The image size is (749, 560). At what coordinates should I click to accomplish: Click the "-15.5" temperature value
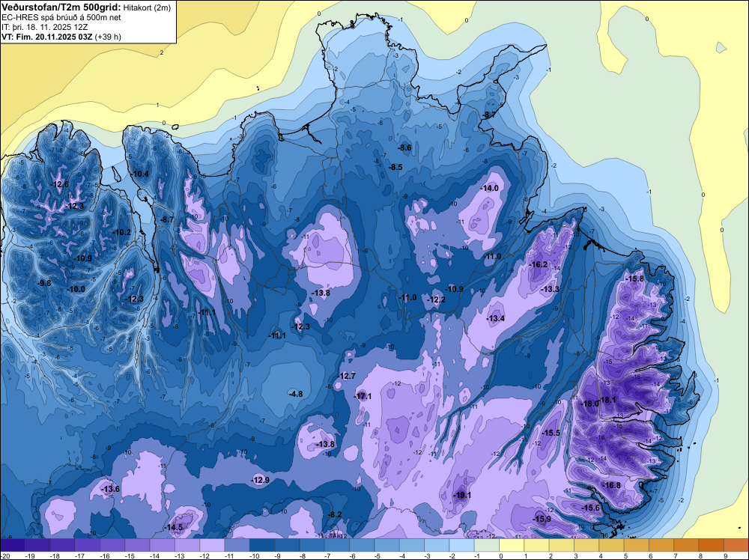(x=551, y=433)
